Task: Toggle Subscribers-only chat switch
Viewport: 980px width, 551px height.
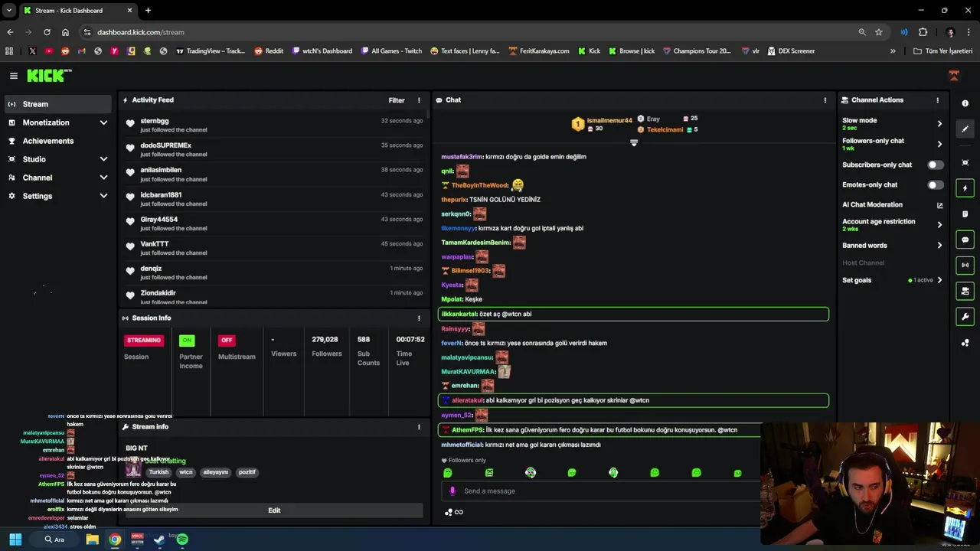Action: (x=935, y=165)
